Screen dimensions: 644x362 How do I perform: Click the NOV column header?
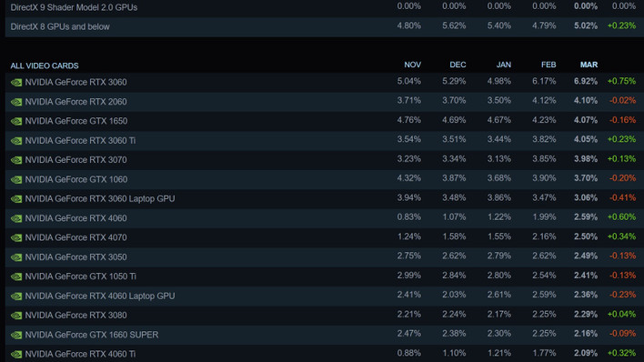pos(412,65)
